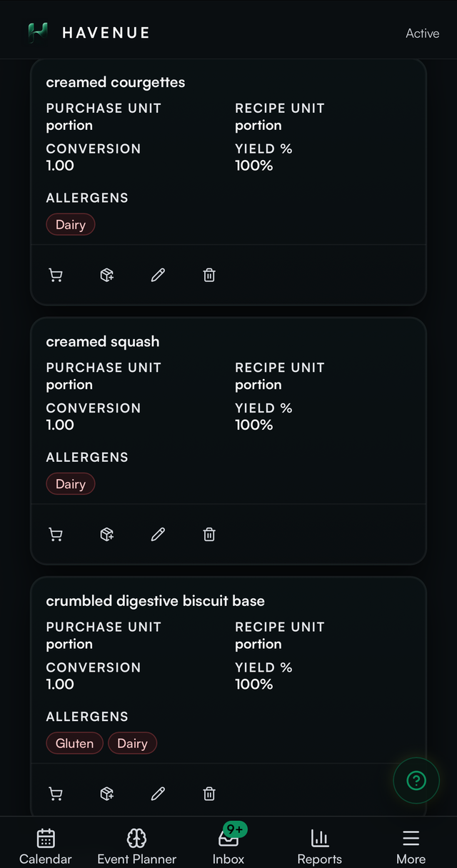Click the Havenue logo in the header
This screenshot has width=457, height=868.
point(89,33)
